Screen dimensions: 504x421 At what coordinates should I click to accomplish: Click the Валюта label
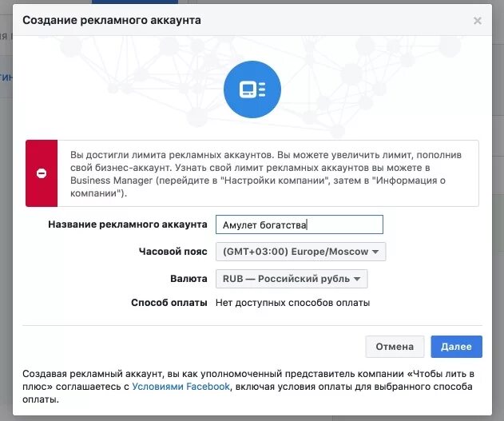[x=189, y=278]
